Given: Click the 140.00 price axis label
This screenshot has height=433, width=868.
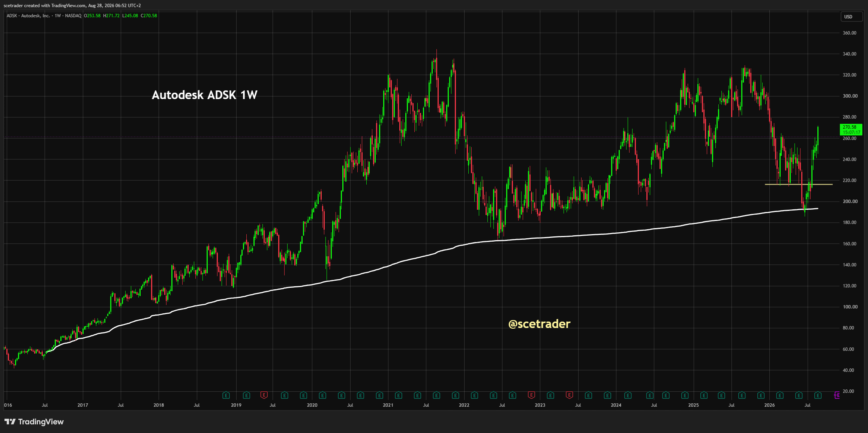Looking at the screenshot, I should [850, 265].
